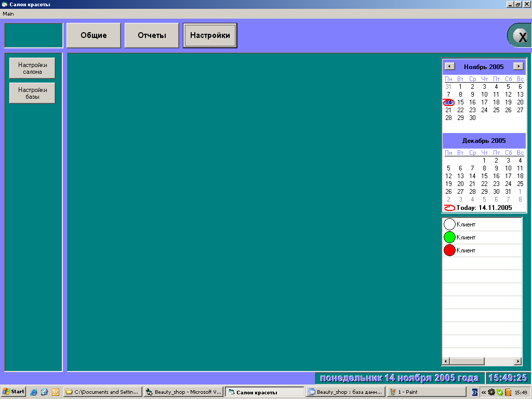Go to next month in calendar

point(518,66)
